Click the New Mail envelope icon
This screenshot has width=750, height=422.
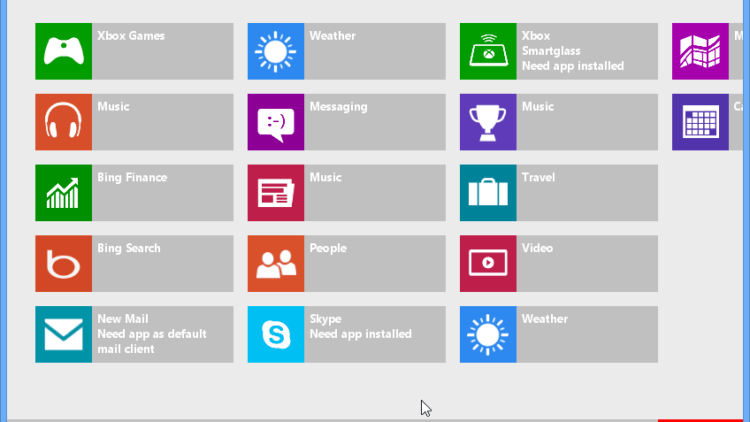(x=63, y=335)
